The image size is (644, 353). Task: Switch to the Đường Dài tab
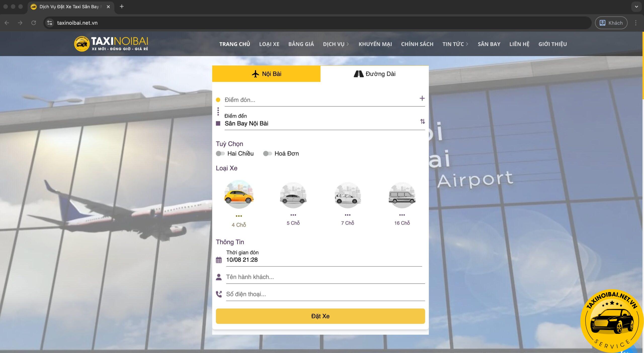pos(374,74)
